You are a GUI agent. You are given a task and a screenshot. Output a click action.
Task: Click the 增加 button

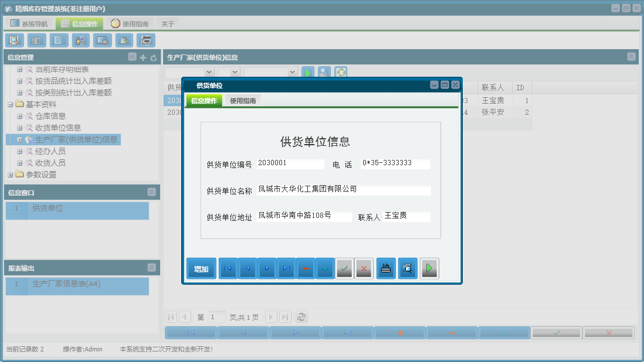click(x=201, y=269)
